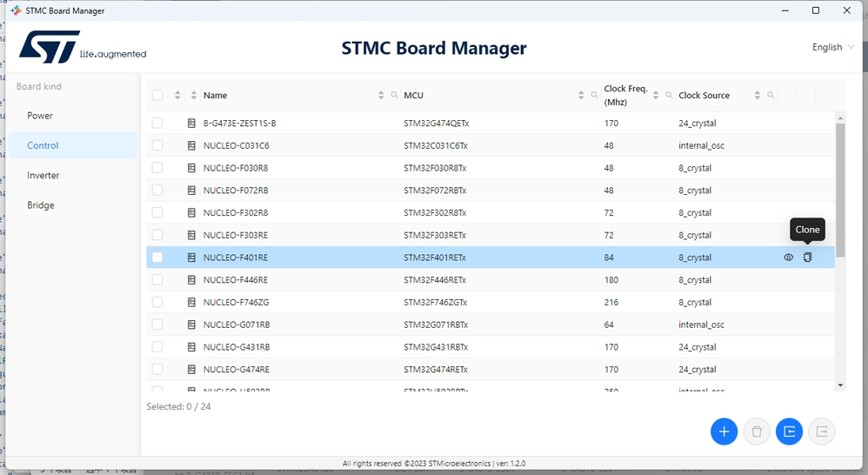
Task: Click the blue add board button
Action: click(x=724, y=432)
